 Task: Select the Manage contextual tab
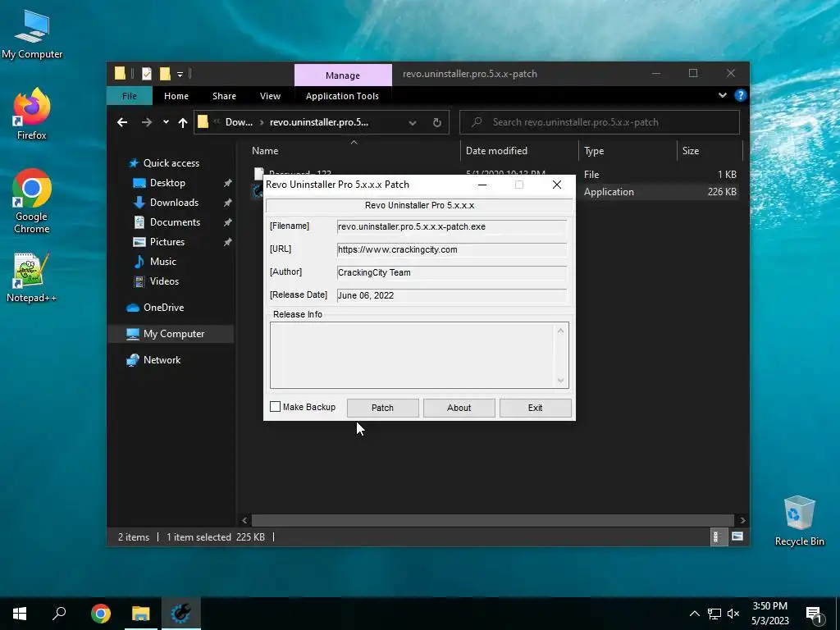[343, 75]
